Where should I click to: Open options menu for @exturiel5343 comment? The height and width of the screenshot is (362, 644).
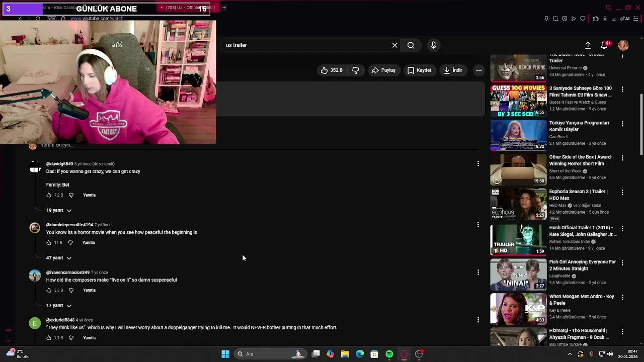pyautogui.click(x=478, y=320)
